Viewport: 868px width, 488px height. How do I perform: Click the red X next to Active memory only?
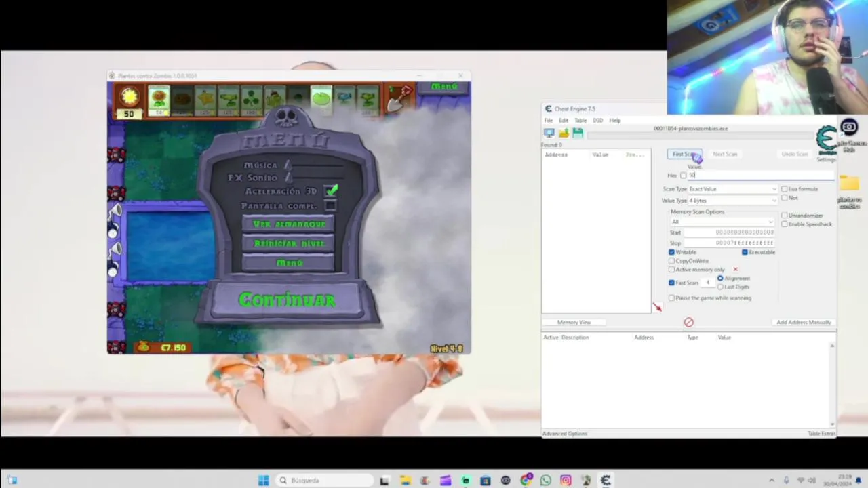pyautogui.click(x=735, y=269)
